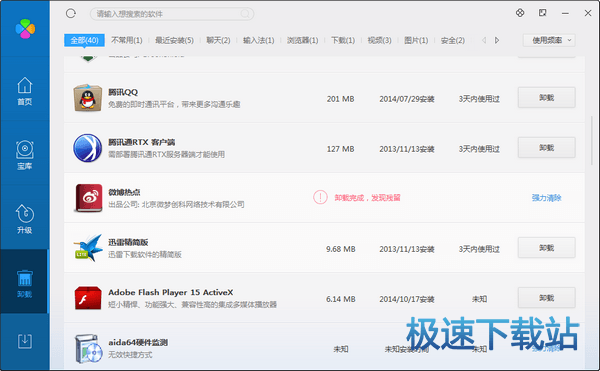Click the 迅雷精简版 bird icon
The width and height of the screenshot is (600, 371).
point(88,248)
